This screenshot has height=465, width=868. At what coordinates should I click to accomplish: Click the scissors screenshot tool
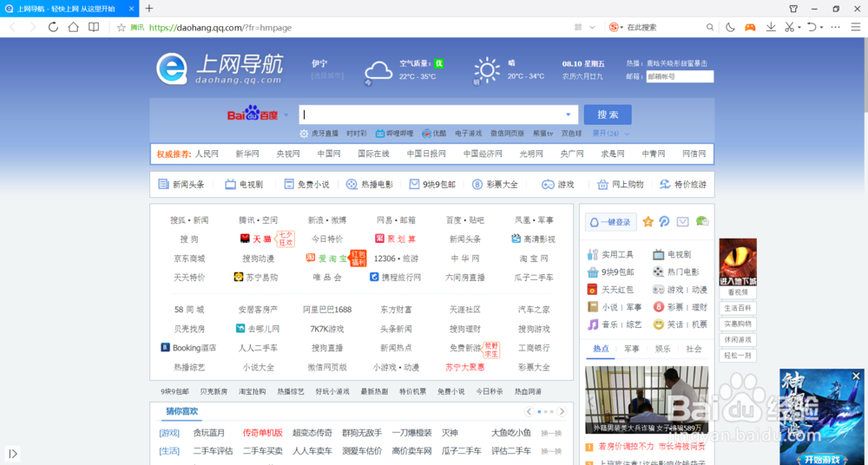789,27
